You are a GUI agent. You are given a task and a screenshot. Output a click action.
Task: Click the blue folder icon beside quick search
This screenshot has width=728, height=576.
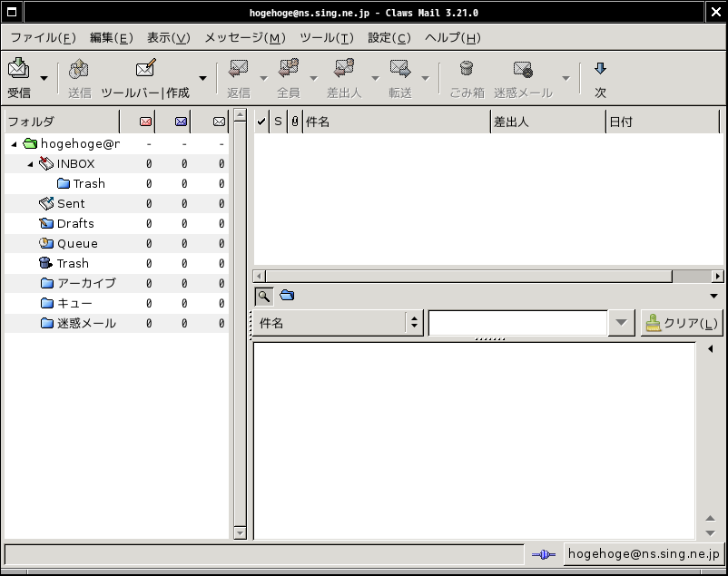pos(287,295)
